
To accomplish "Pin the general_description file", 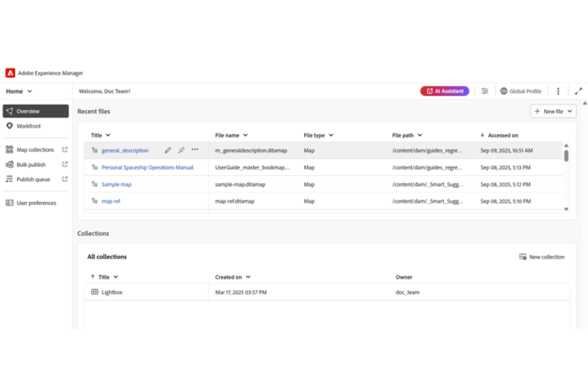I will point(181,150).
